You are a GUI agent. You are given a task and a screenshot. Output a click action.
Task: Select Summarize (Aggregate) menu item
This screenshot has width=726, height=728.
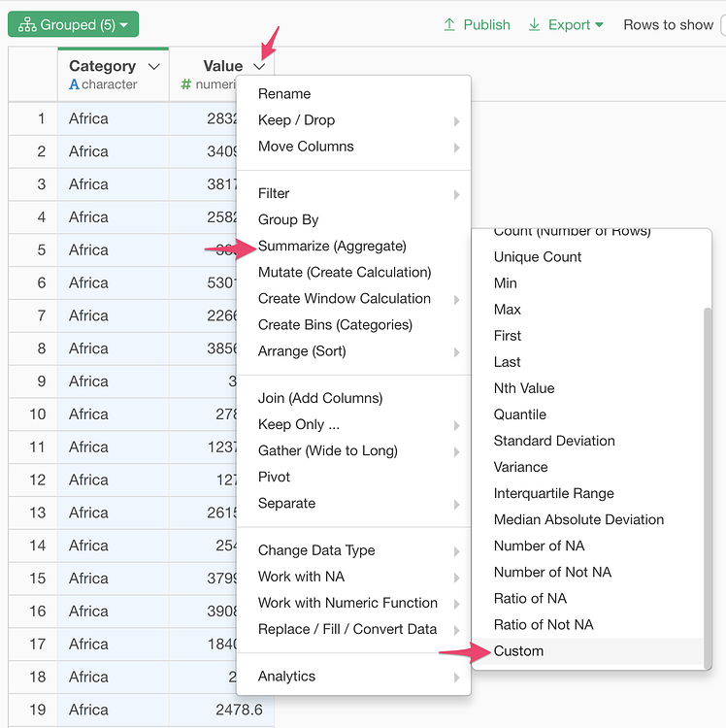353,247
